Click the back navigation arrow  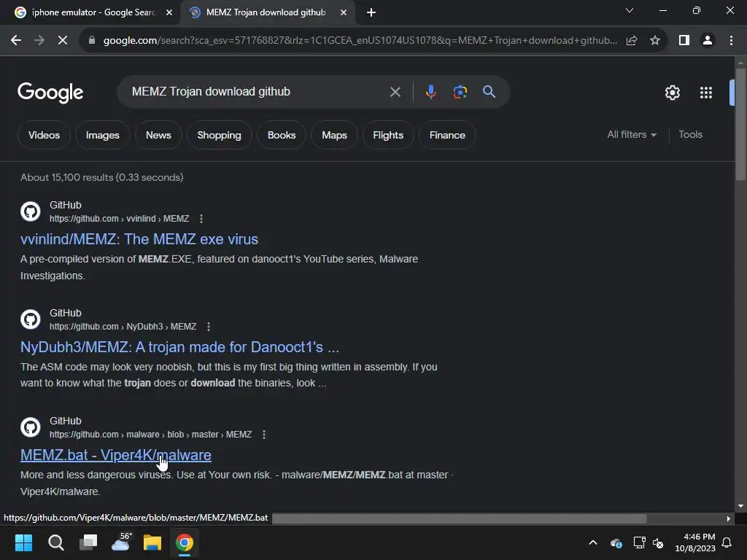pos(16,41)
